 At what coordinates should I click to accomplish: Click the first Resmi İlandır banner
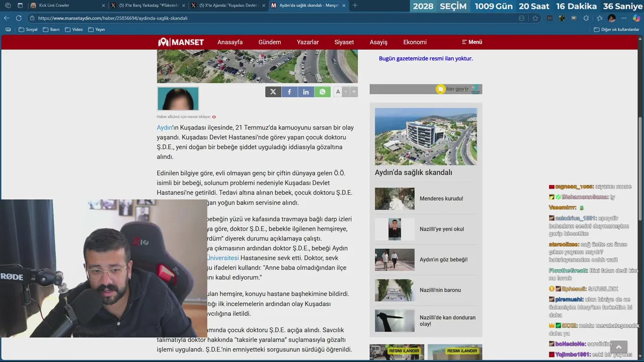397,352
